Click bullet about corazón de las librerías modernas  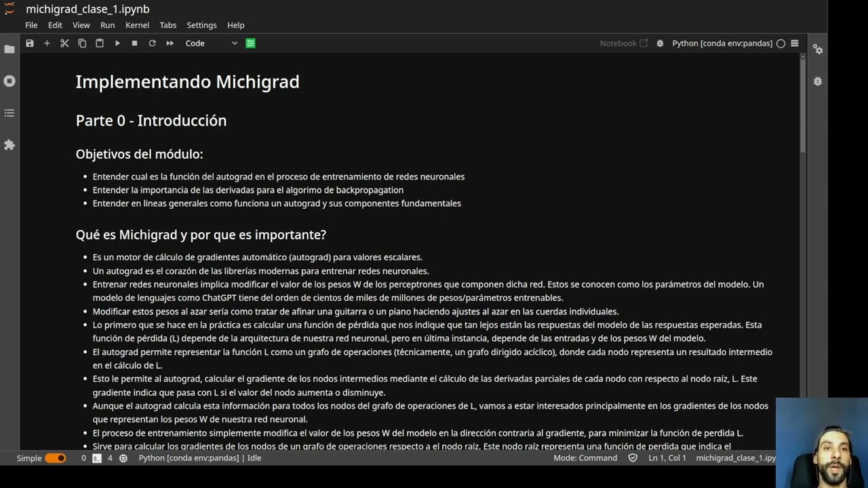(x=260, y=271)
